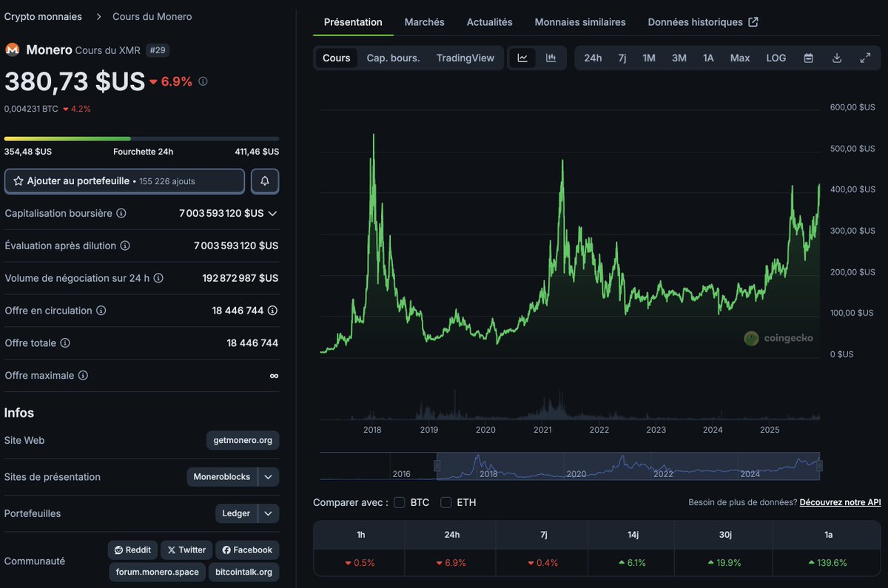Enable the BTC comparison checkbox
This screenshot has width=888, height=588.
click(400, 502)
